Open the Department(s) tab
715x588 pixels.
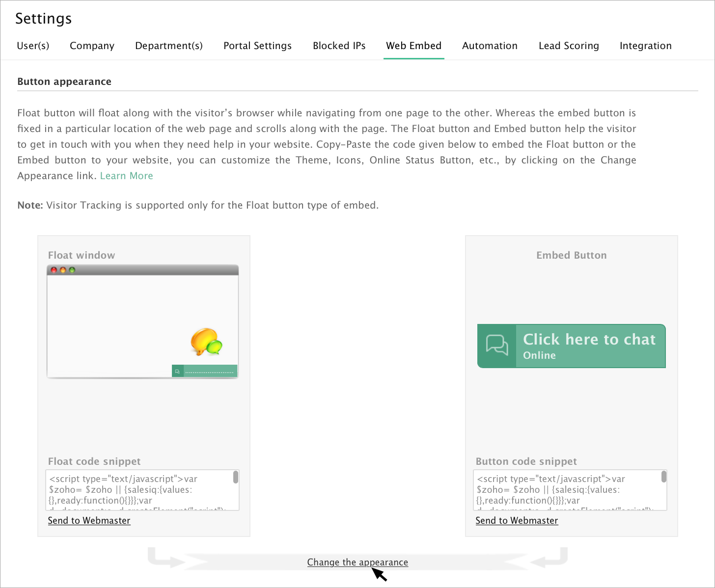click(169, 46)
